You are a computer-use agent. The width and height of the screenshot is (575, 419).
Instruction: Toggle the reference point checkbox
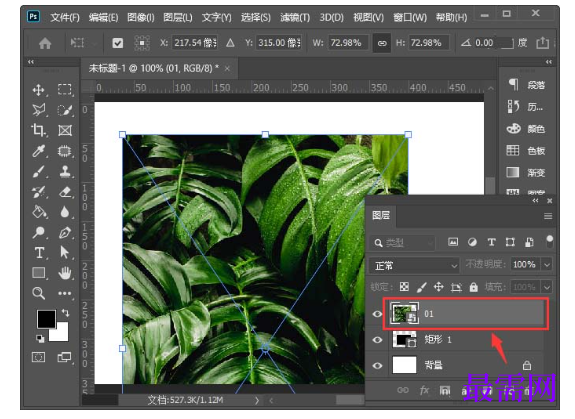click(117, 43)
